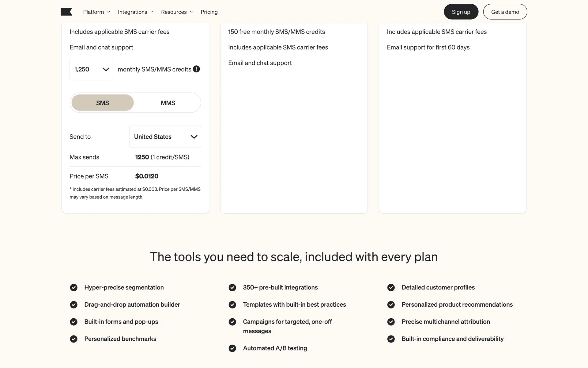This screenshot has width=588, height=368.
Task: Click checkmark icon beside Automated A/B testing
Action: click(232, 348)
